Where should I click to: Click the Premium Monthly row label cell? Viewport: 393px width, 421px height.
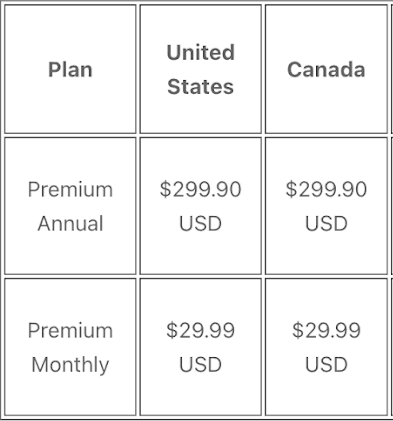(x=70, y=347)
